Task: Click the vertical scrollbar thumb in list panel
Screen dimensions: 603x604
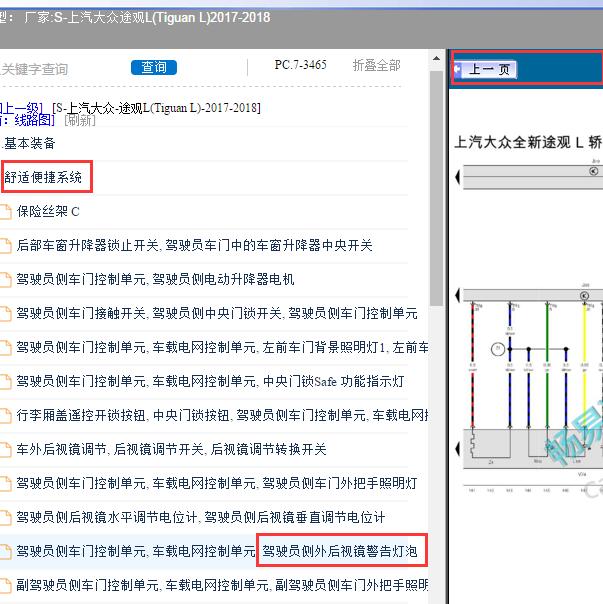Action: [x=436, y=188]
